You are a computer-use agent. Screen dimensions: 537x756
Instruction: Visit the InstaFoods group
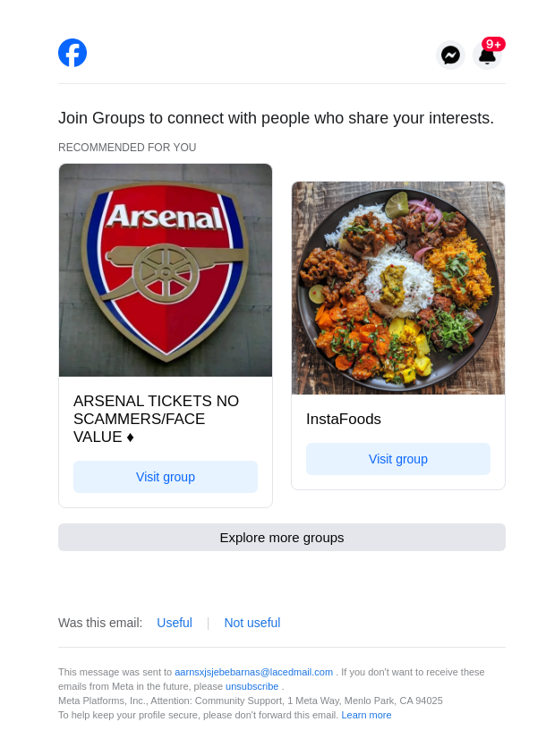point(398,459)
